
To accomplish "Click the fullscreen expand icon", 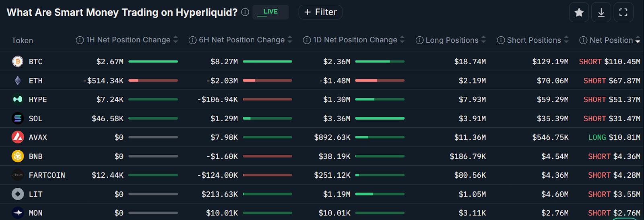I will pos(623,12).
